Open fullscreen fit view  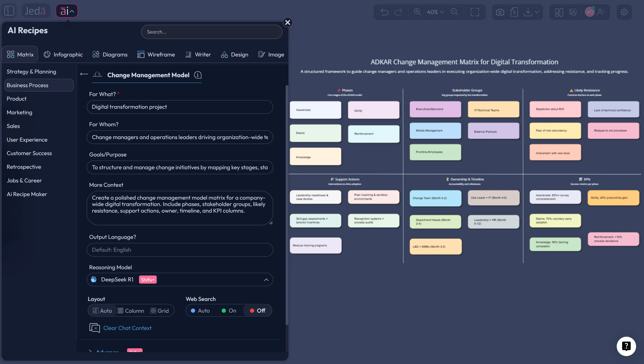click(474, 12)
